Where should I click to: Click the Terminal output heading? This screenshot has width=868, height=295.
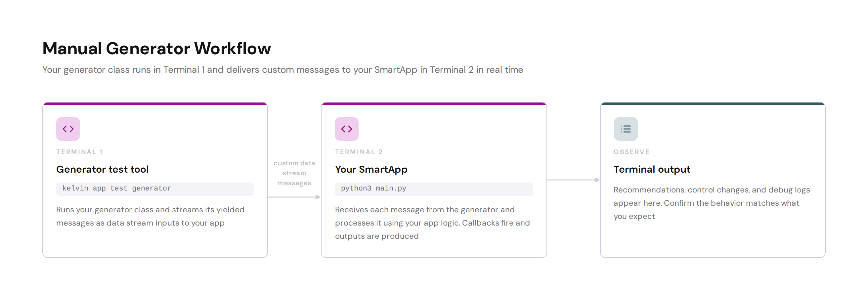[652, 169]
